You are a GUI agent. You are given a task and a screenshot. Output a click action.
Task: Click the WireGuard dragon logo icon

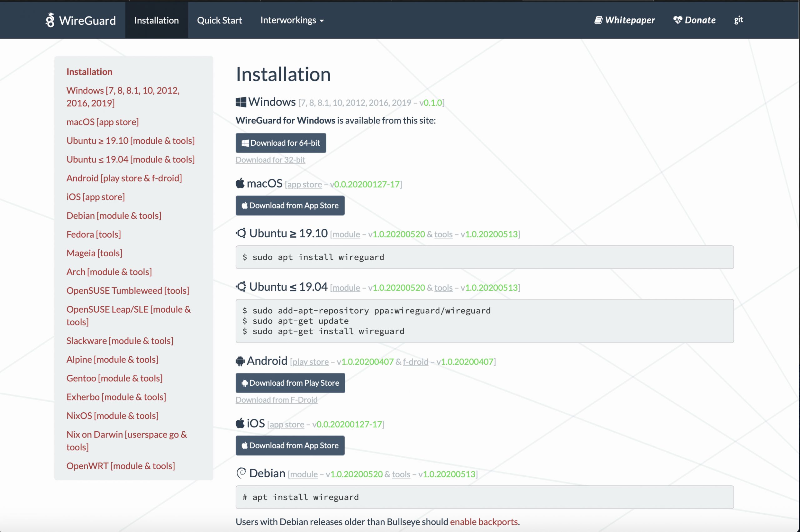click(x=50, y=20)
